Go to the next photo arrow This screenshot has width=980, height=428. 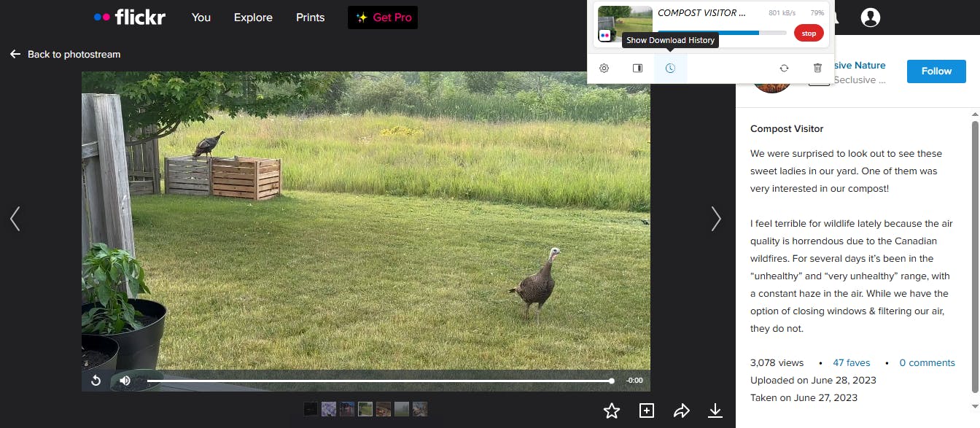point(716,219)
